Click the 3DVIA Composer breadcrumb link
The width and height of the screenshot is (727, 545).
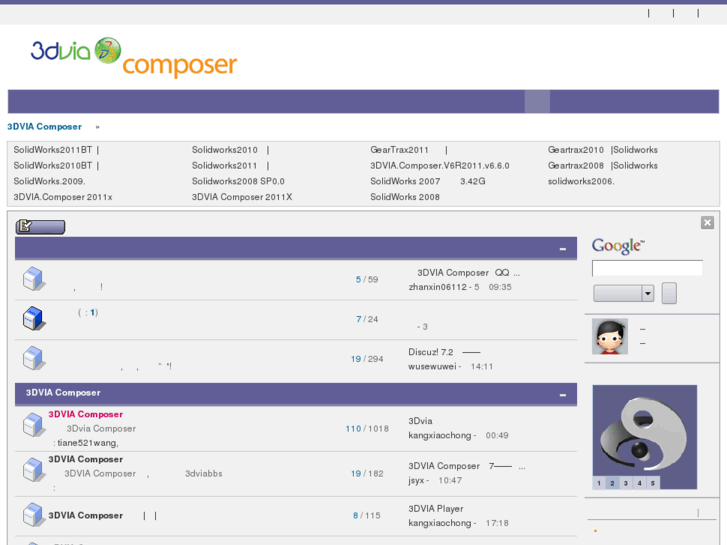coord(45,127)
